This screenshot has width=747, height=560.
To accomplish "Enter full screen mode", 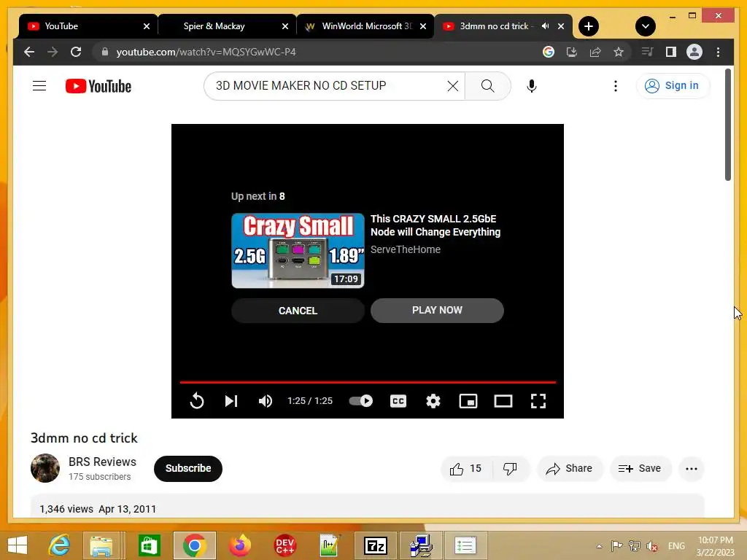I will pyautogui.click(x=538, y=401).
